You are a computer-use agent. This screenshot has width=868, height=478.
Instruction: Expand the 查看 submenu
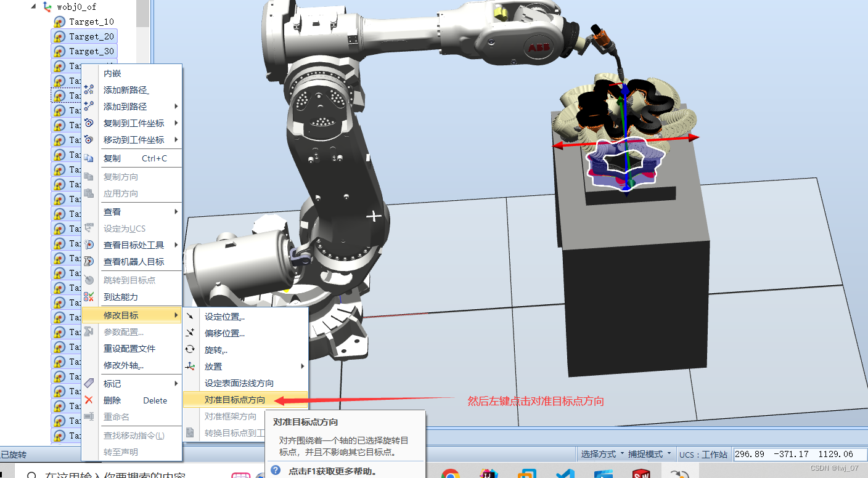(176, 212)
